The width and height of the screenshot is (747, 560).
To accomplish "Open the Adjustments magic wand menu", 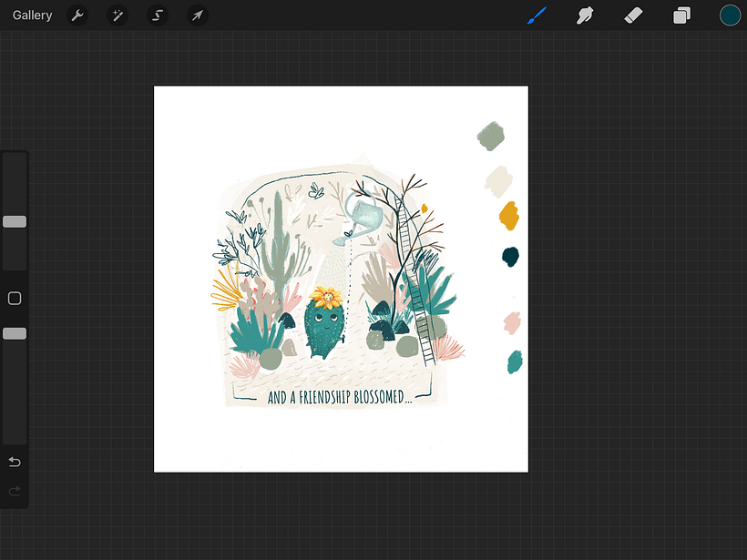I will coord(118,15).
